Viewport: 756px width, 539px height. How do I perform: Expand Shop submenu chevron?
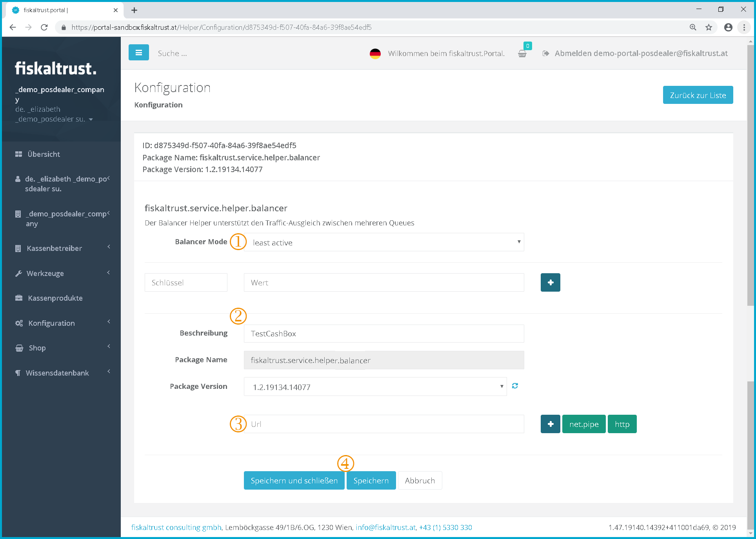109,346
